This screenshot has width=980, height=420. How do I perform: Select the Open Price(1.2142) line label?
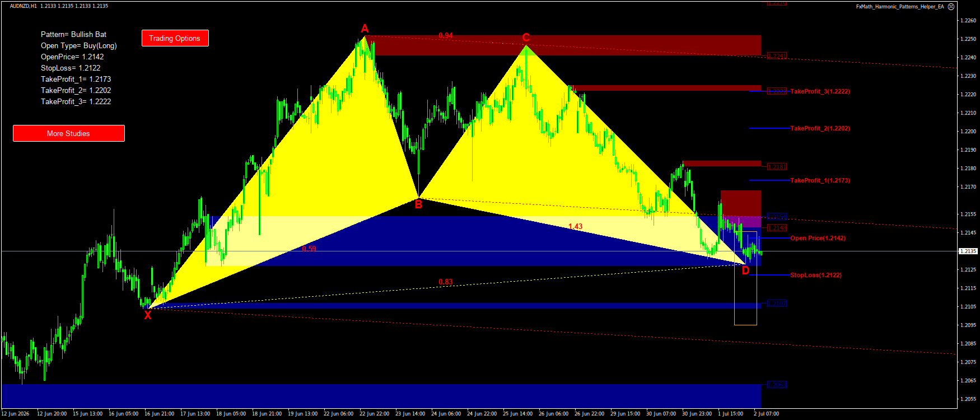[818, 238]
